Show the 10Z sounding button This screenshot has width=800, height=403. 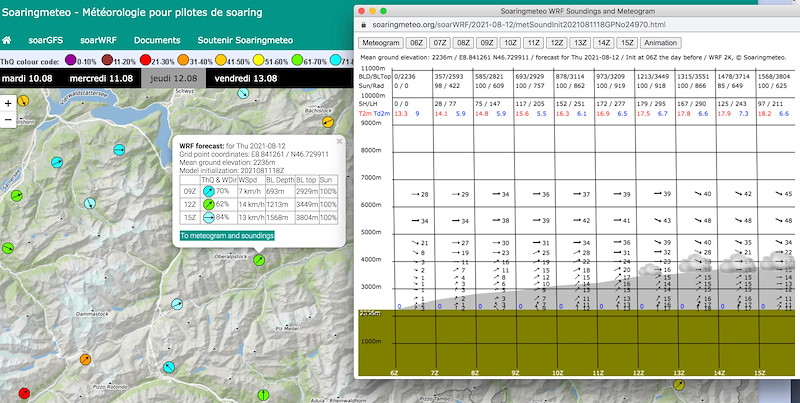[510, 43]
